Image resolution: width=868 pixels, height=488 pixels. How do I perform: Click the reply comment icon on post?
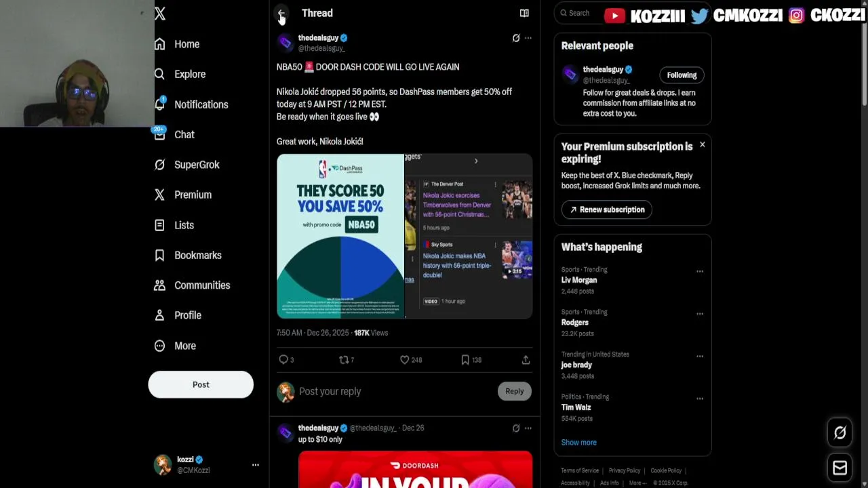(x=283, y=360)
